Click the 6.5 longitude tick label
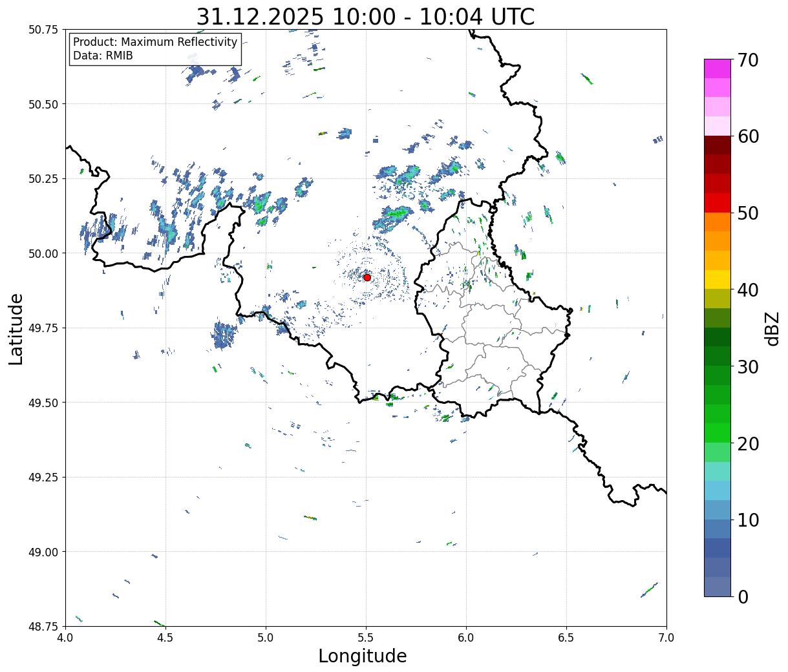This screenshot has width=788, height=672. click(x=566, y=637)
